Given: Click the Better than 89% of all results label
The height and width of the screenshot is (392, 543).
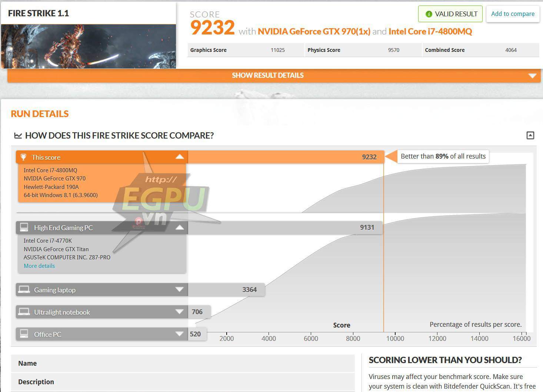Looking at the screenshot, I should pos(443,156).
